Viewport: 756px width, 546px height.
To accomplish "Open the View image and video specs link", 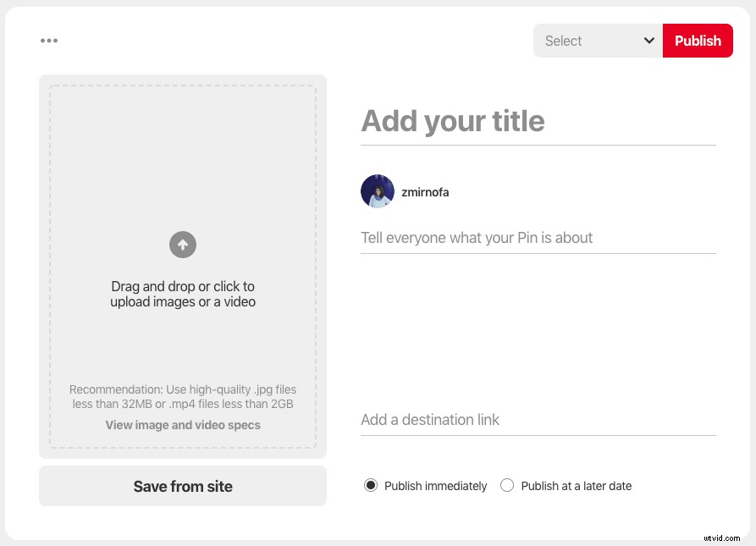I will (x=183, y=424).
